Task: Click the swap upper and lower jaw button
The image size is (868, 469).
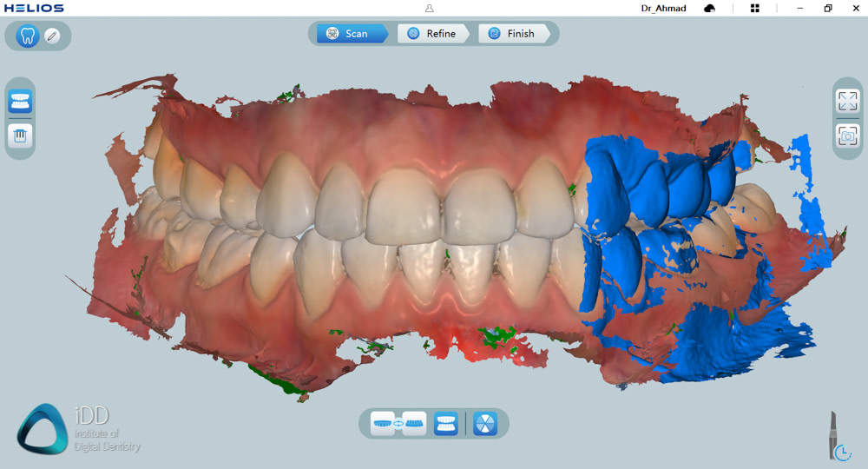Action: (398, 423)
